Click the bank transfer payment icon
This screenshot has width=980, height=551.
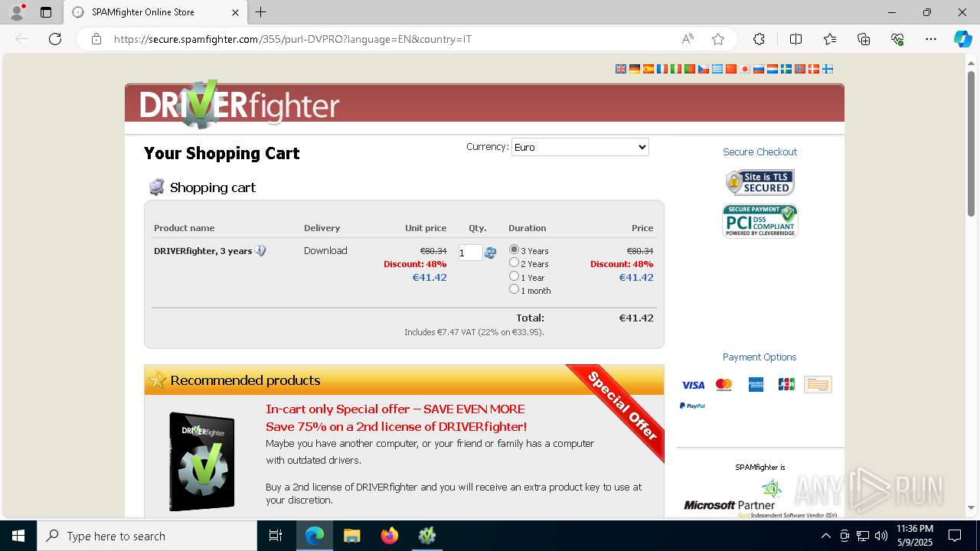[x=818, y=385]
